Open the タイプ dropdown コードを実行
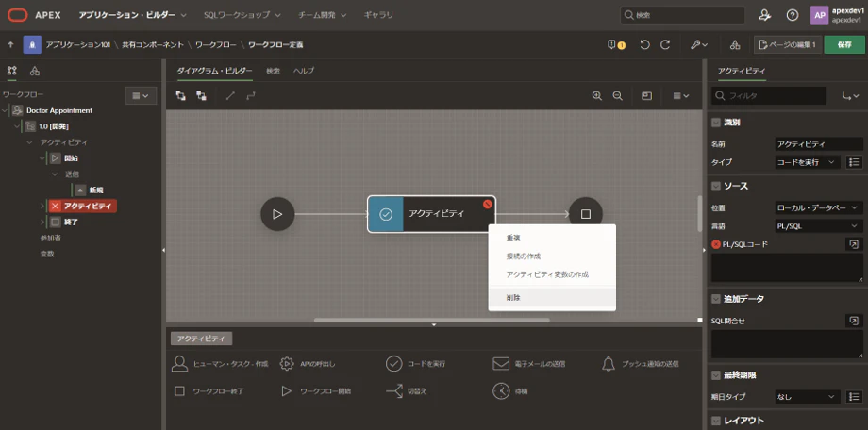This screenshot has width=868, height=430. point(807,162)
